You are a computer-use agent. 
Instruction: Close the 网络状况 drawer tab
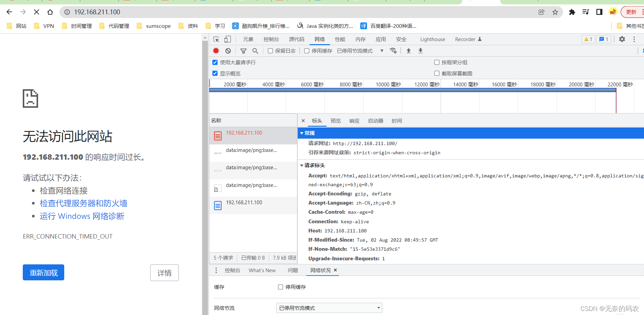click(x=335, y=270)
